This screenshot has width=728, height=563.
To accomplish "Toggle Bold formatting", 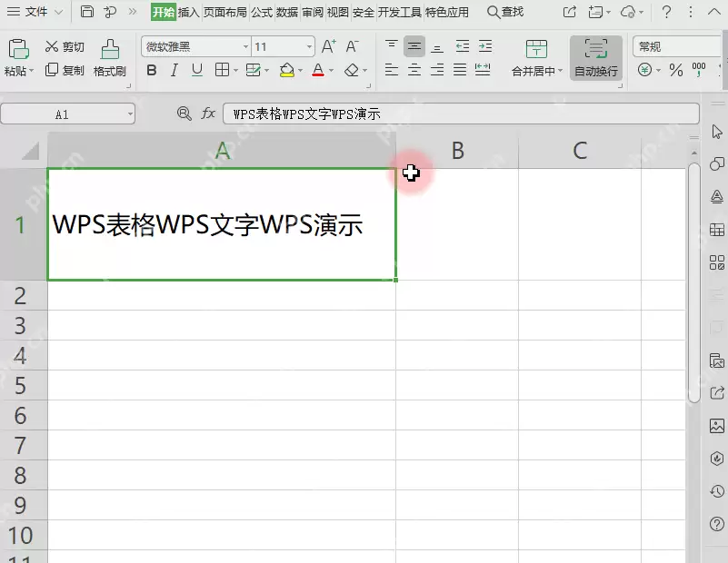I will coord(152,71).
